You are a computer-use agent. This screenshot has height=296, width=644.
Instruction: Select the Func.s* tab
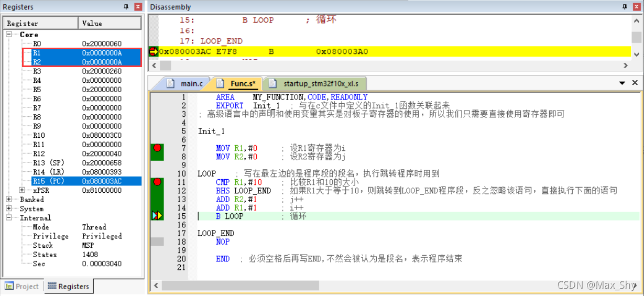click(x=237, y=83)
